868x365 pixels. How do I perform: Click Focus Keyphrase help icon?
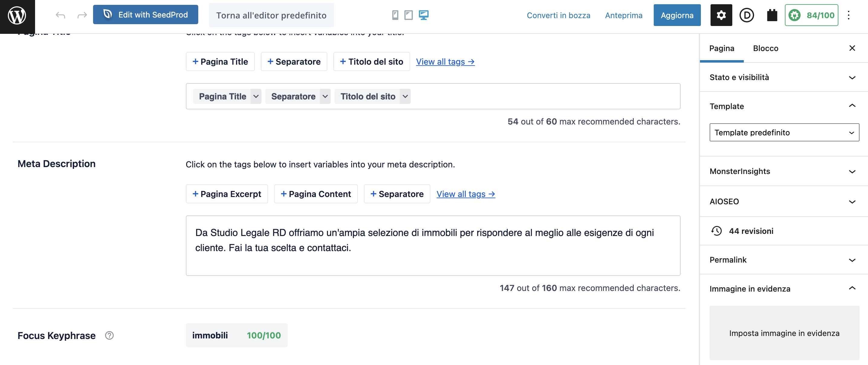109,335
